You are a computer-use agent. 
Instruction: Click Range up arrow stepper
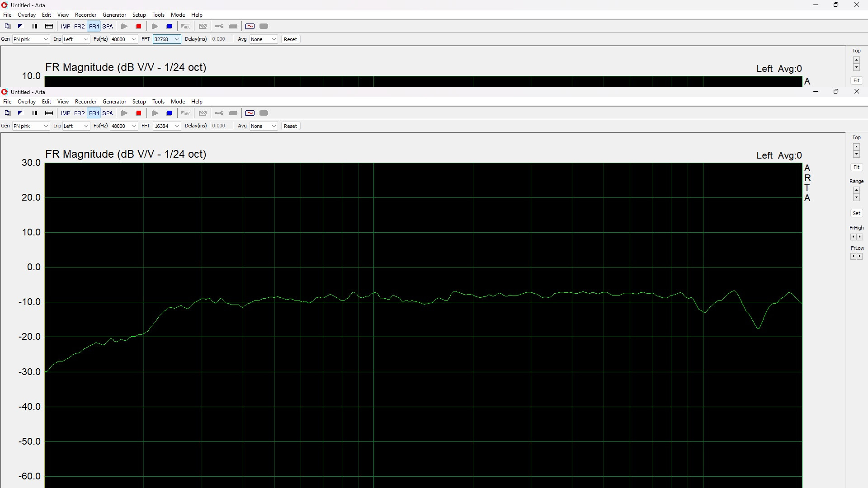click(x=856, y=190)
